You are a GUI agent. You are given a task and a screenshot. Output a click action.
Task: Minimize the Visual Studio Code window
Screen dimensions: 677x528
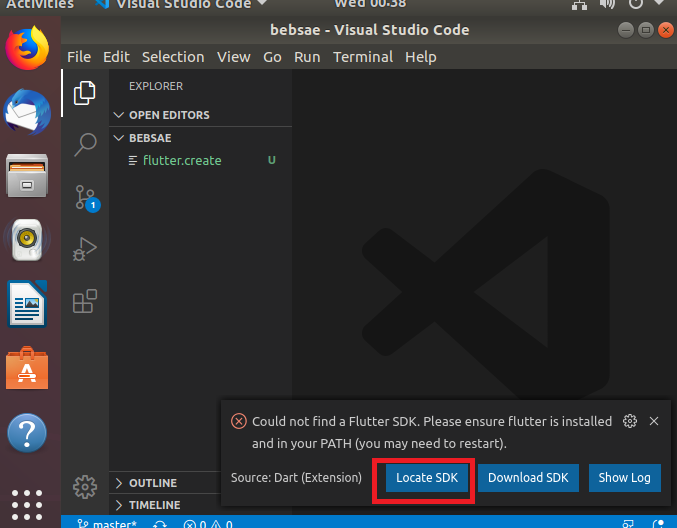click(x=626, y=30)
